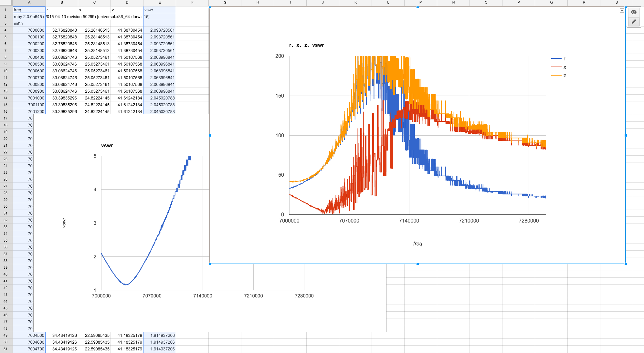Open the chart options dropdown arrow
Image resolution: width=644 pixels, height=353 pixels.
(622, 11)
